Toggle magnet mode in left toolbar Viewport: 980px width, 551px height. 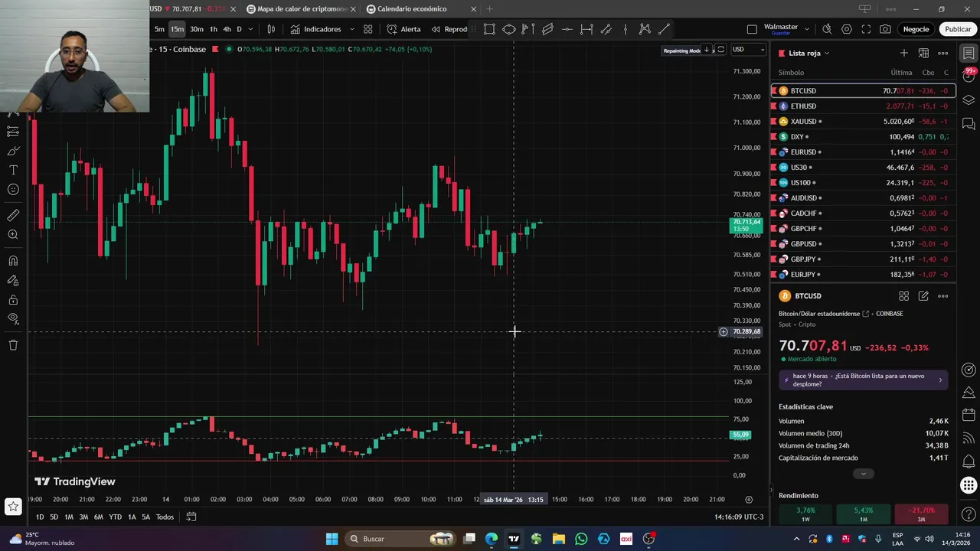pos(13,261)
